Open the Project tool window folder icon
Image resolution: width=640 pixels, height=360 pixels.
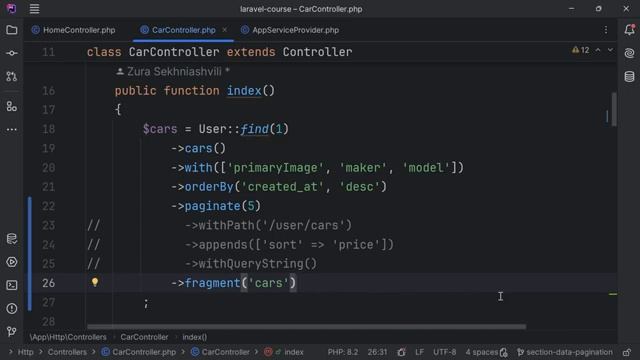[11, 30]
